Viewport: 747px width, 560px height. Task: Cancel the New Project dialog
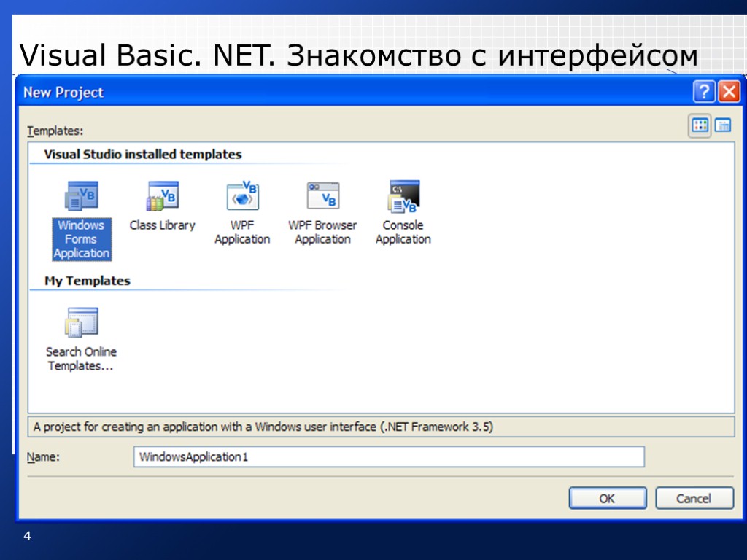tap(694, 498)
